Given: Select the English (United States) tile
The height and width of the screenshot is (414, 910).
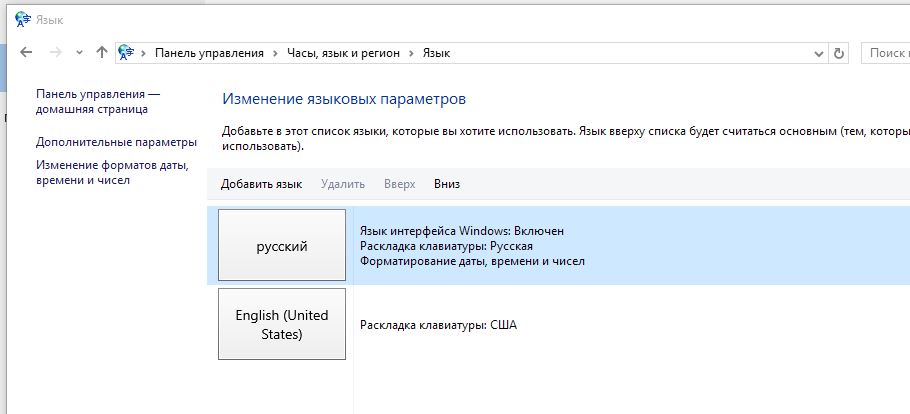Looking at the screenshot, I should coord(282,324).
